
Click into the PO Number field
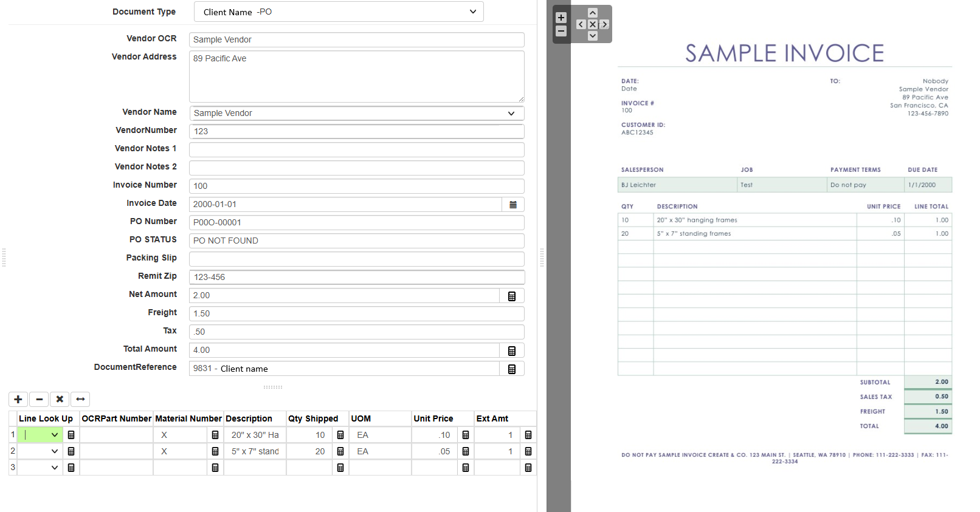click(356, 222)
